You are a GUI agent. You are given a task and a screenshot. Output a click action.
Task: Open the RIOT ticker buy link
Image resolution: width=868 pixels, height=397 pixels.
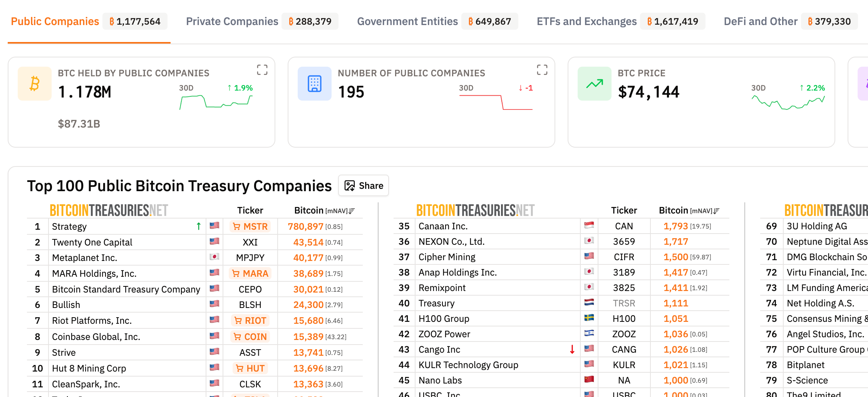(250, 321)
